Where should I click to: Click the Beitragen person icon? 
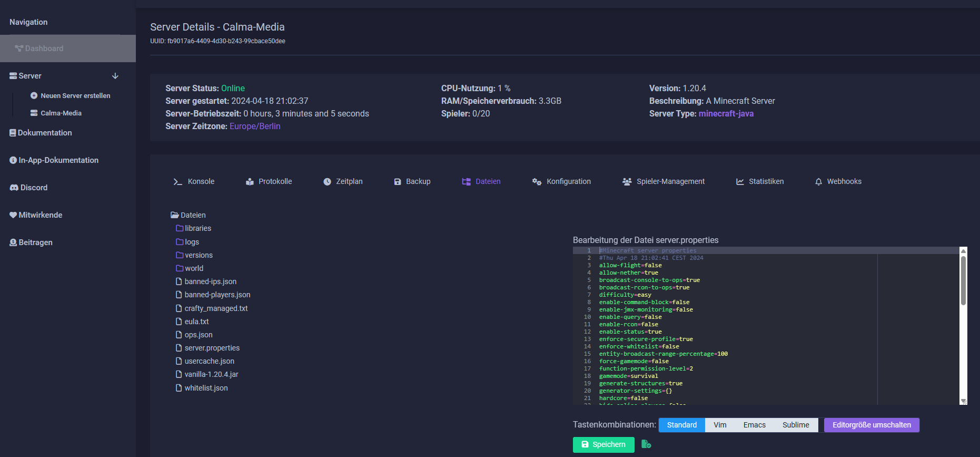[13, 242]
